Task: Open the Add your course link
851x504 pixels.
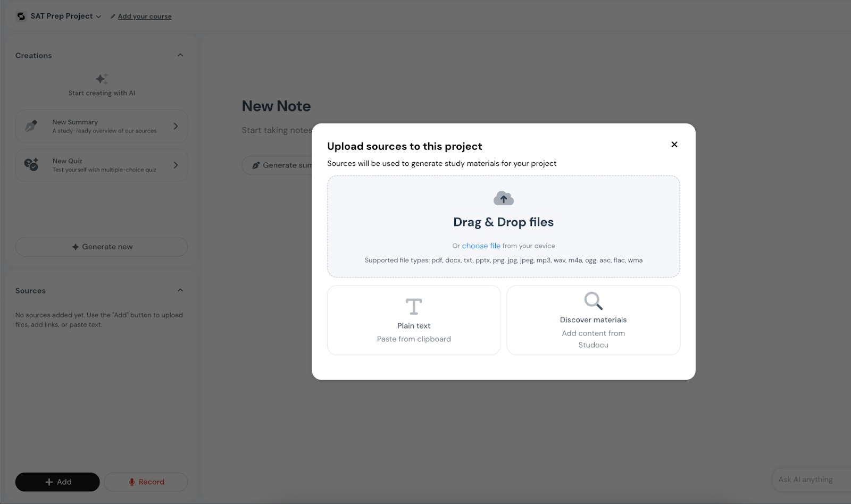Action: tap(145, 16)
